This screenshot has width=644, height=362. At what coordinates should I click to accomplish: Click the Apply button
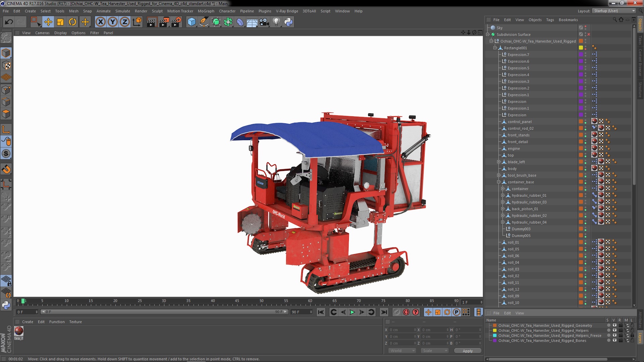pos(468,351)
